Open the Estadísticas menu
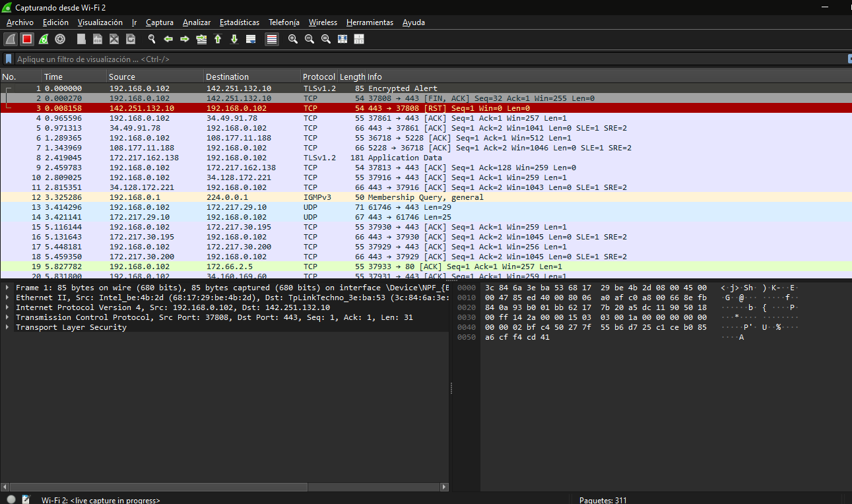 point(240,22)
